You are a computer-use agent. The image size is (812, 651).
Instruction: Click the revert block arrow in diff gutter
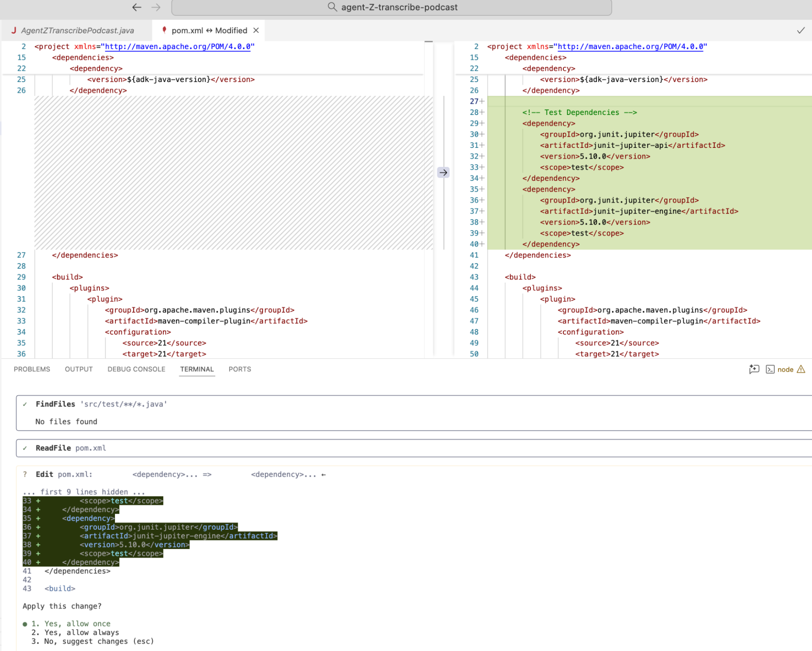tap(443, 173)
